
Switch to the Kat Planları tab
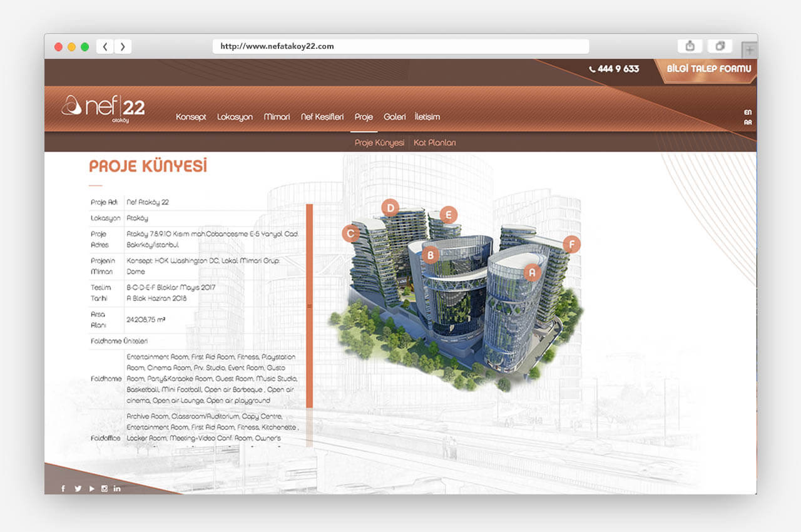[x=436, y=142]
